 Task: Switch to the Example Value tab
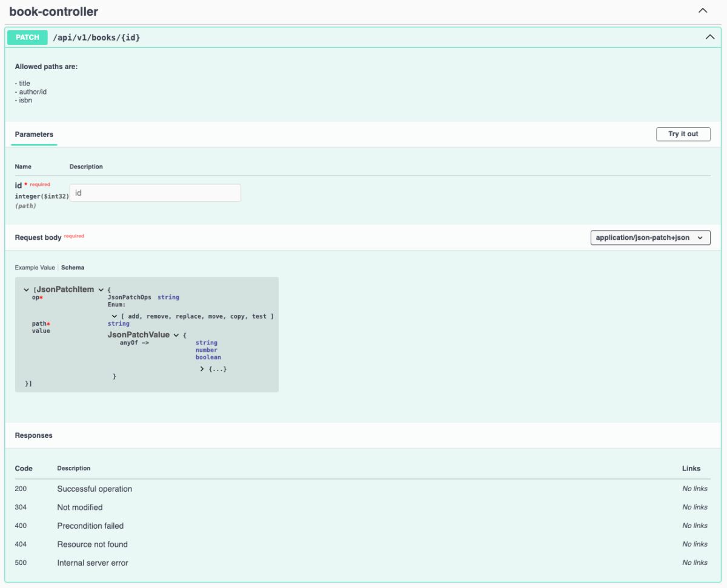pos(35,268)
